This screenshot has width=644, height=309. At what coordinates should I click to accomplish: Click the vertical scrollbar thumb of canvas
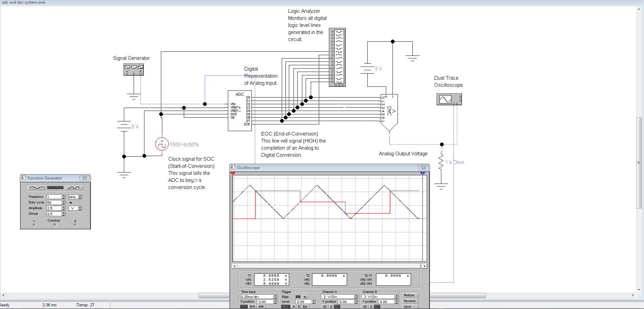[639, 163]
